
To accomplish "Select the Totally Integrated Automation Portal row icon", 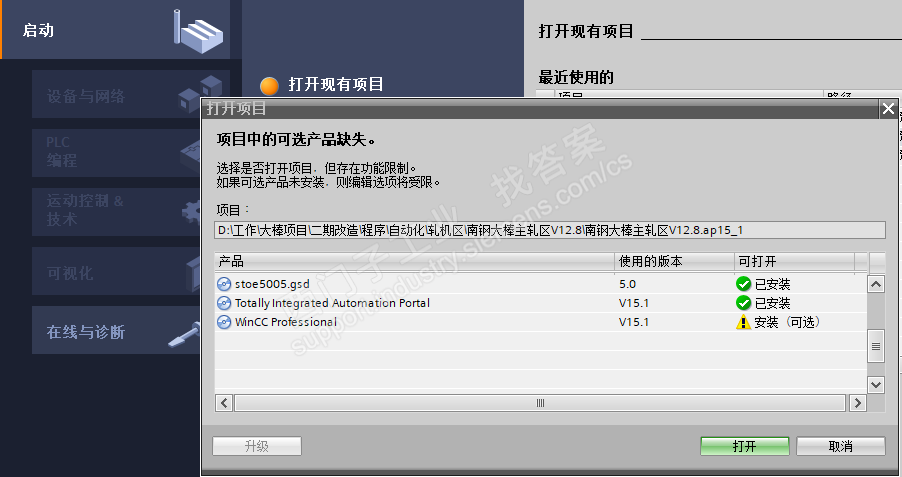I will pyautogui.click(x=224, y=303).
